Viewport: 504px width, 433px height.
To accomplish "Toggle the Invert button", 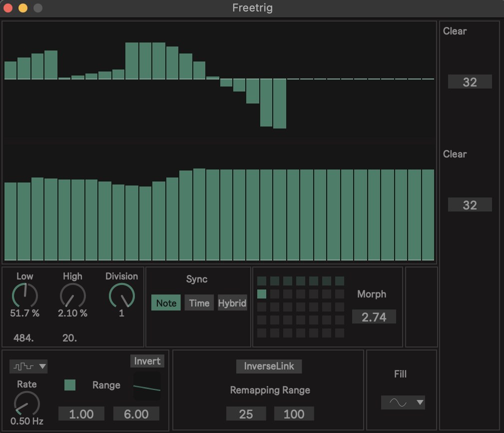I will point(147,361).
